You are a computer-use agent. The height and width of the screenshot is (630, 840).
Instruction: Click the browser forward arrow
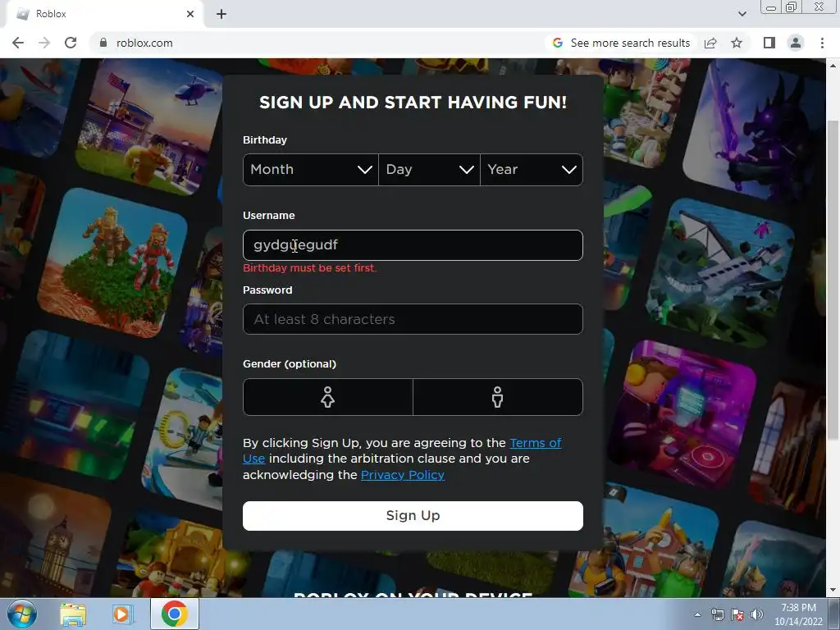(44, 43)
